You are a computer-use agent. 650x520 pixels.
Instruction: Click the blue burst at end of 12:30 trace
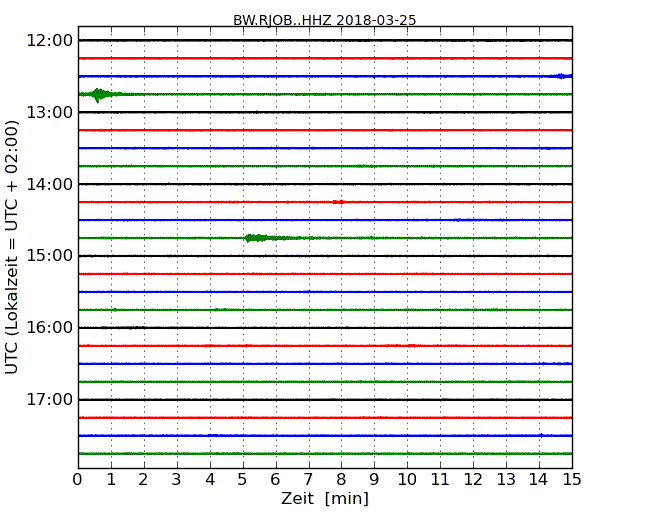[x=562, y=76]
